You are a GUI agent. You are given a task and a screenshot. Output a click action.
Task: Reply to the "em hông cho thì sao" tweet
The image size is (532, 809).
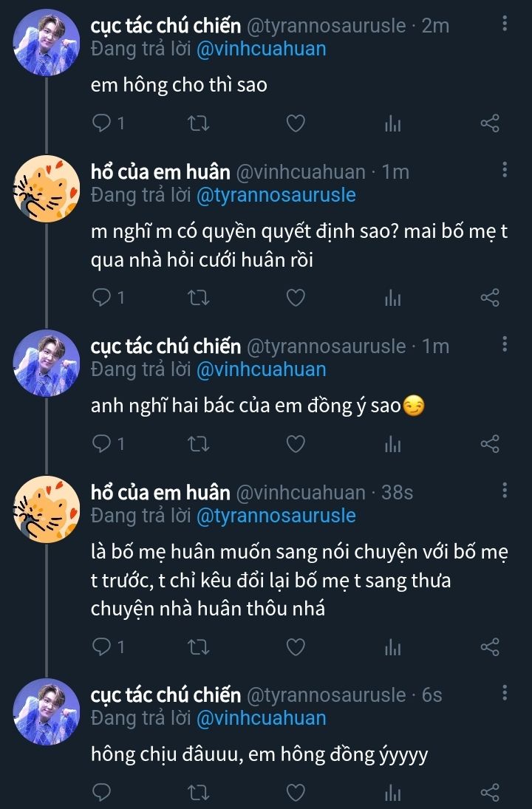tap(101, 123)
